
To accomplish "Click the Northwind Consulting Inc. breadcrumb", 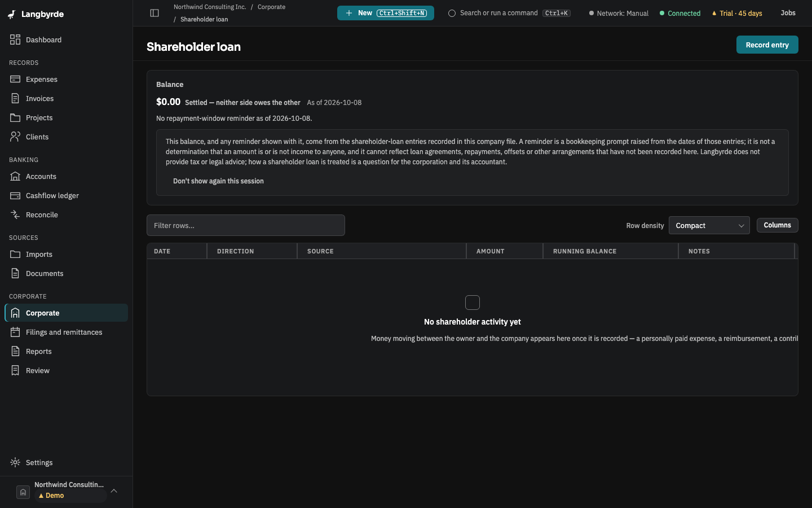I will coord(210,7).
